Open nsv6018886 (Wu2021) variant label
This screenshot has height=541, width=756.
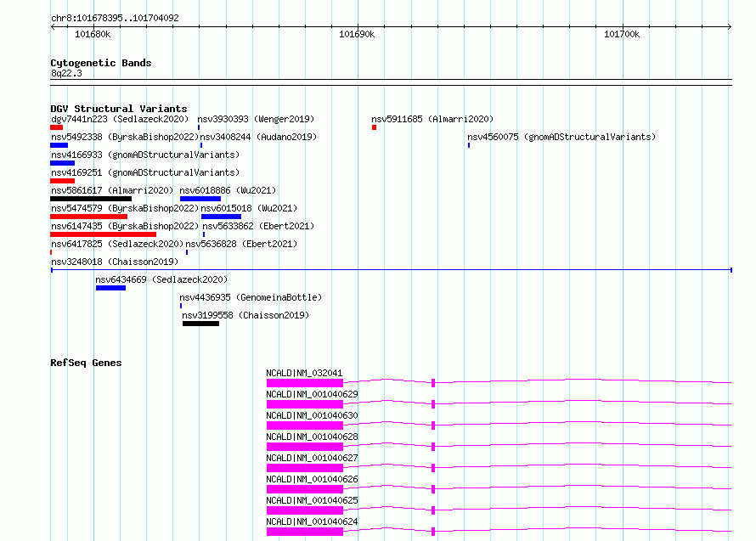[228, 190]
